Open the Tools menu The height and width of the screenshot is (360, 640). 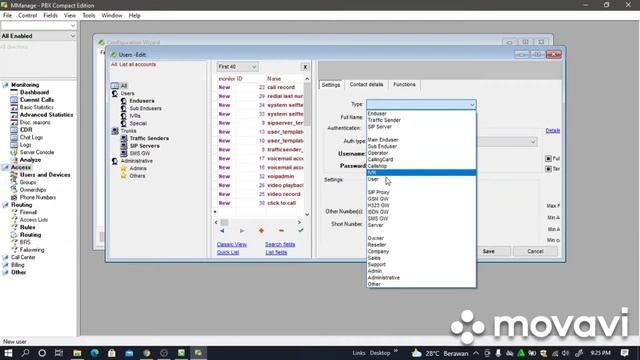(x=89, y=16)
